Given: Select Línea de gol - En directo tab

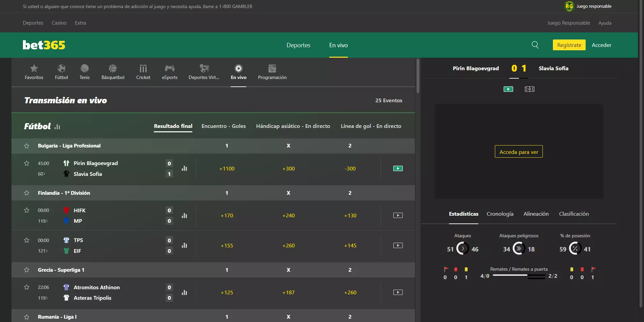Looking at the screenshot, I should 371,126.
